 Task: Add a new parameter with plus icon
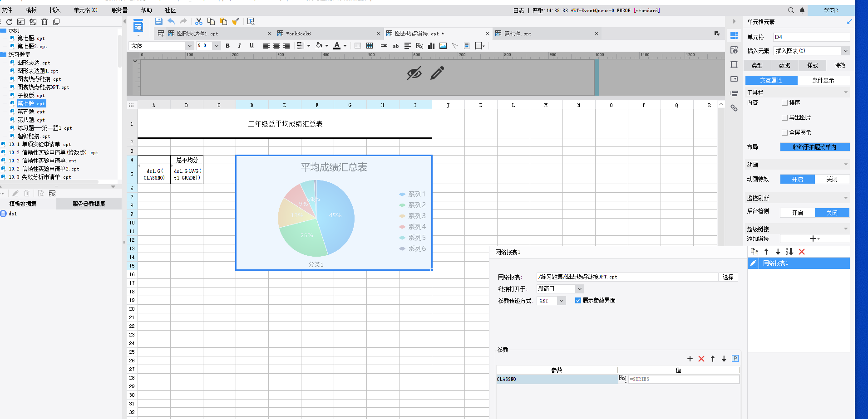690,359
